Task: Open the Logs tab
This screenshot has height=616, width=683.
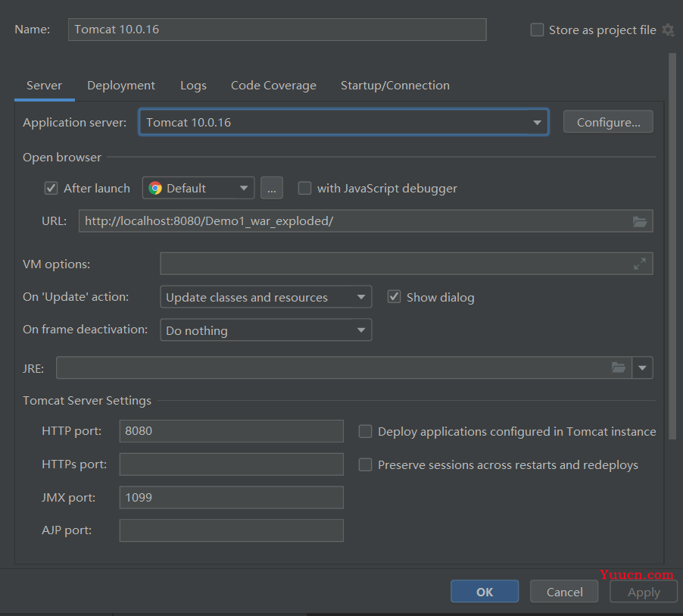Action: tap(193, 86)
